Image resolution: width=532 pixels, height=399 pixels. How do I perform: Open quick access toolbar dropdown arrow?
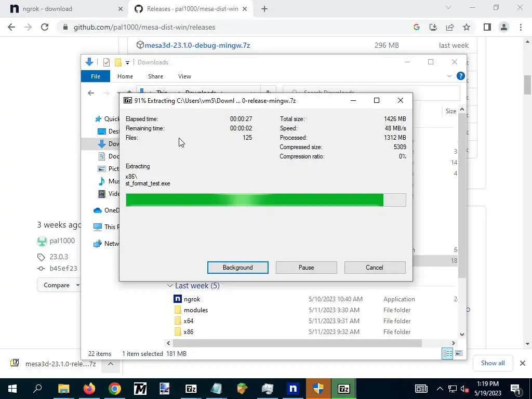(x=128, y=62)
